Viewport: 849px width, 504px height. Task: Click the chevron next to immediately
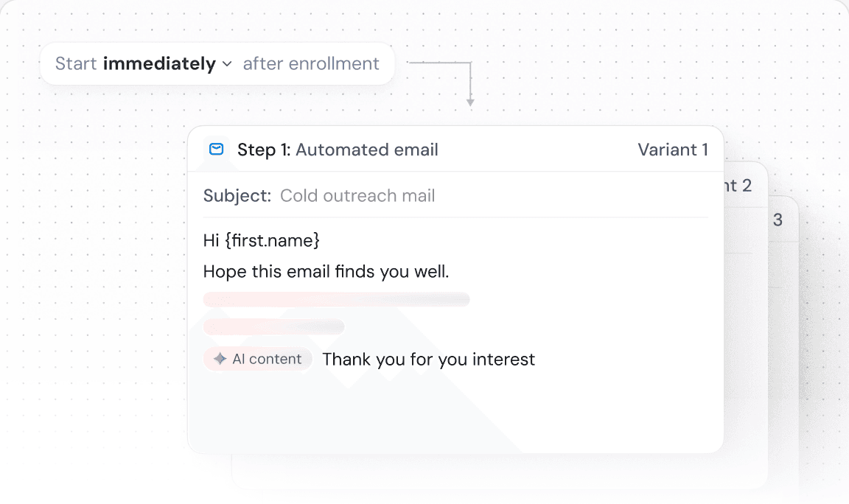[x=226, y=64]
